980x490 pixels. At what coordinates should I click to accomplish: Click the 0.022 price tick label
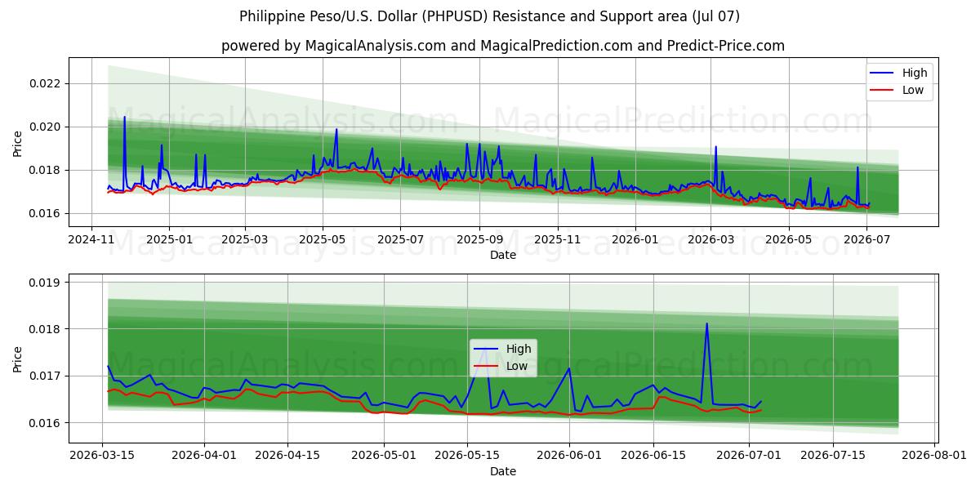(x=46, y=83)
